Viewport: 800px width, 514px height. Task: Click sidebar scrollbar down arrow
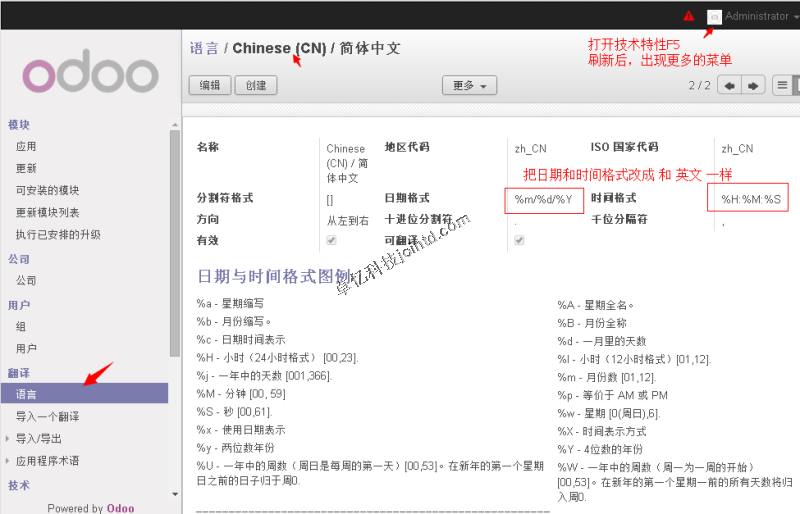[x=175, y=494]
